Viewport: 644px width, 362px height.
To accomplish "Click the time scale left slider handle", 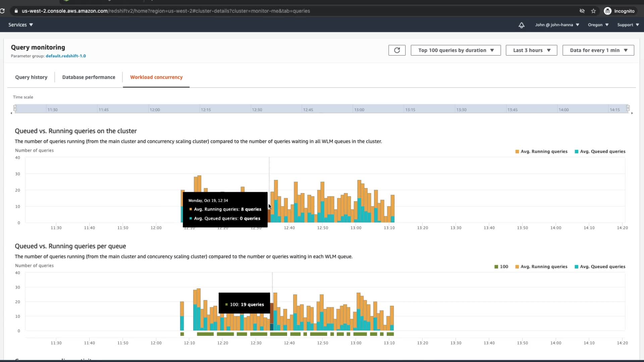I will coord(15,108).
